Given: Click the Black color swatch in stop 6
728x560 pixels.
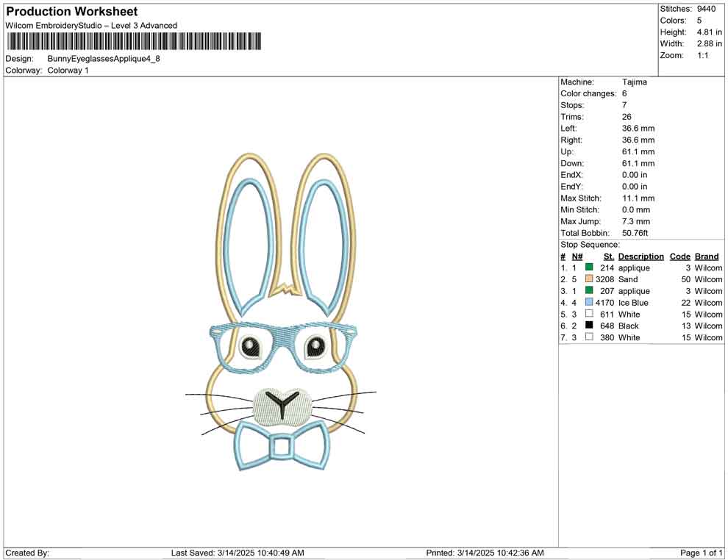Looking at the screenshot, I should coord(589,326).
